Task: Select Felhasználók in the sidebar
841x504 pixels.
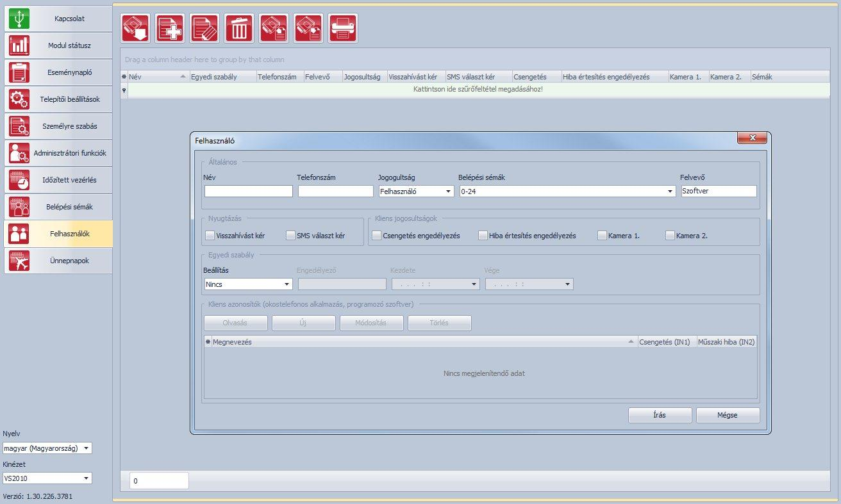Action: 58,234
